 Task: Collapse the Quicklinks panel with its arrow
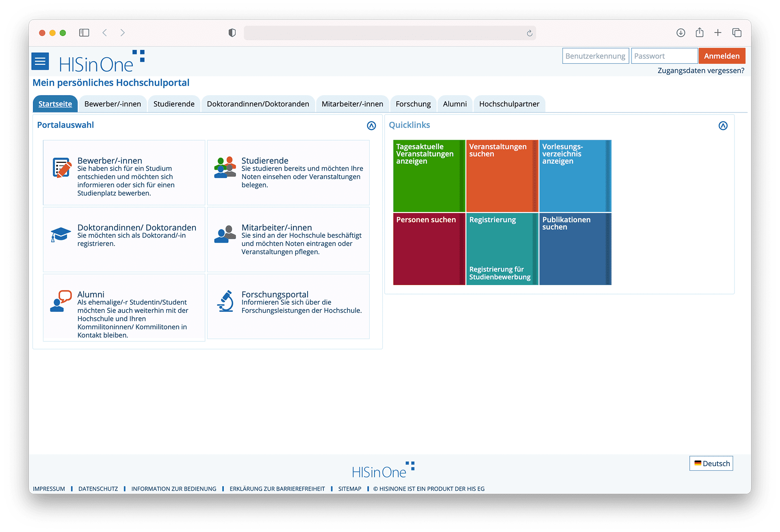pyautogui.click(x=723, y=125)
